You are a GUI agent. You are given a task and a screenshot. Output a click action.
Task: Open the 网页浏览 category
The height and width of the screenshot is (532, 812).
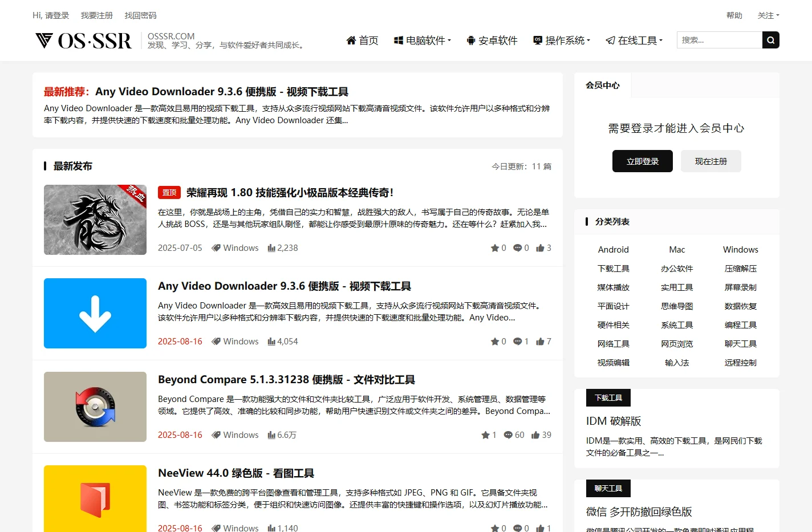[677, 344]
